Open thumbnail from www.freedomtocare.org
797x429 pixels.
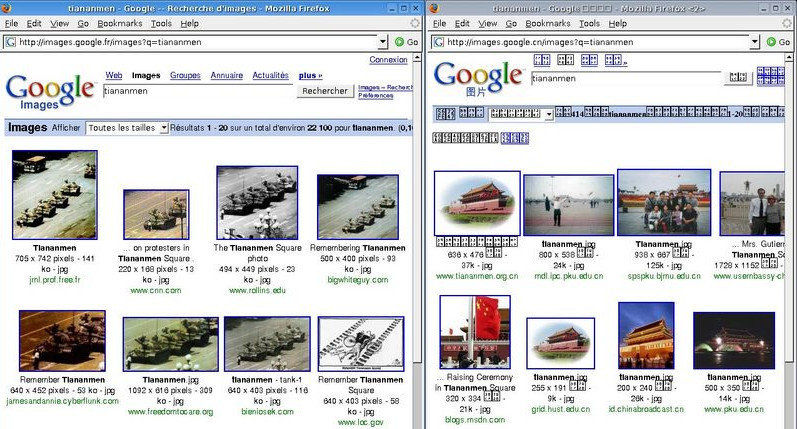[171, 344]
